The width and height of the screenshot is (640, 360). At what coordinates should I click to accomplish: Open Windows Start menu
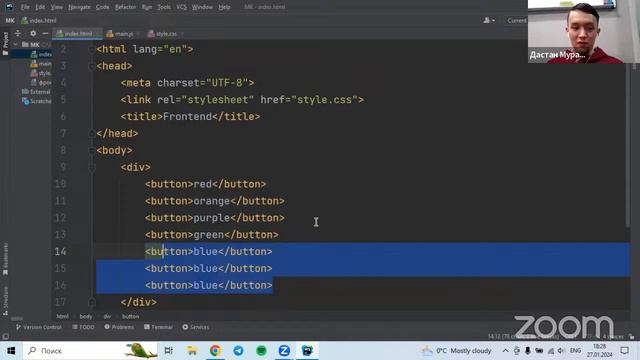click(x=11, y=351)
